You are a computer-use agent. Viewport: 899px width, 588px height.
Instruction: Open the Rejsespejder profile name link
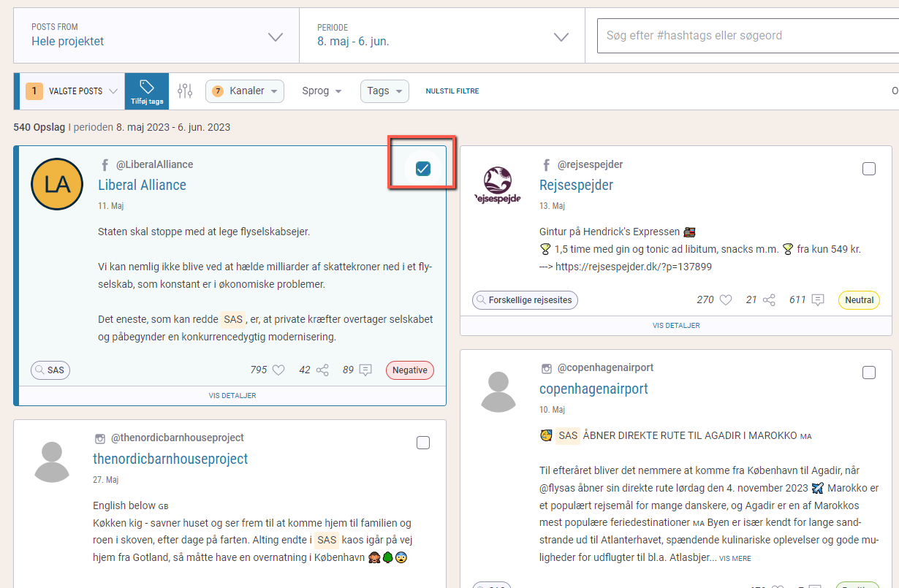pos(576,185)
